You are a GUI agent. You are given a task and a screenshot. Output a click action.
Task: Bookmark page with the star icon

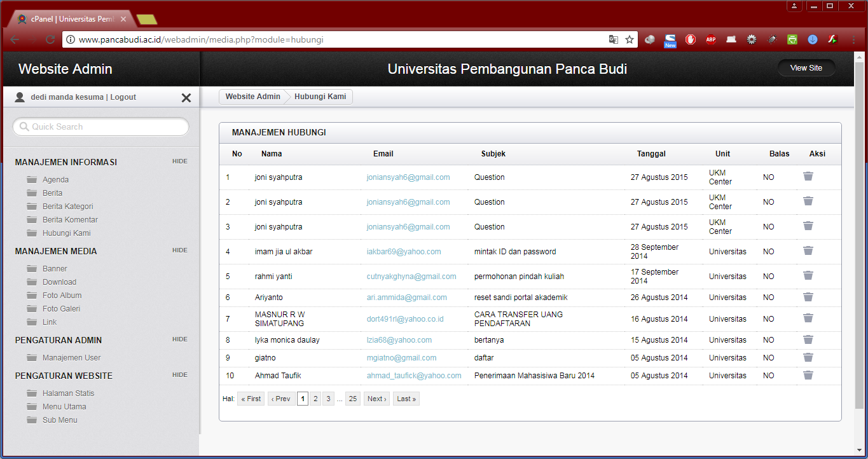click(x=630, y=39)
